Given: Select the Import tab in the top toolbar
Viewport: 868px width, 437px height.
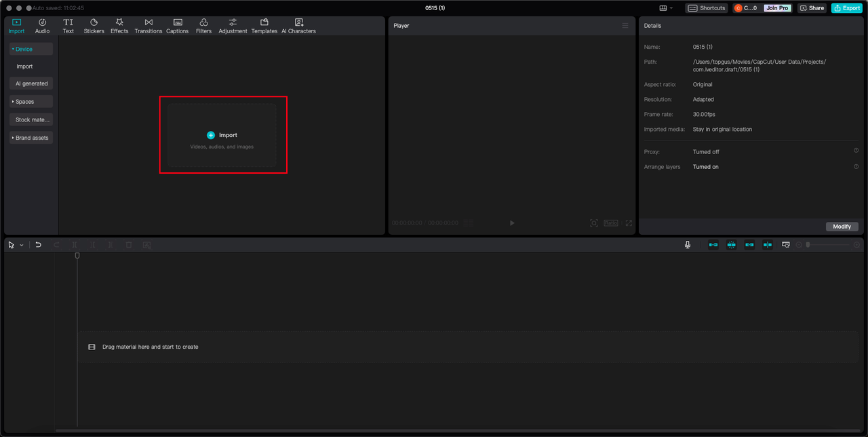Looking at the screenshot, I should point(16,26).
